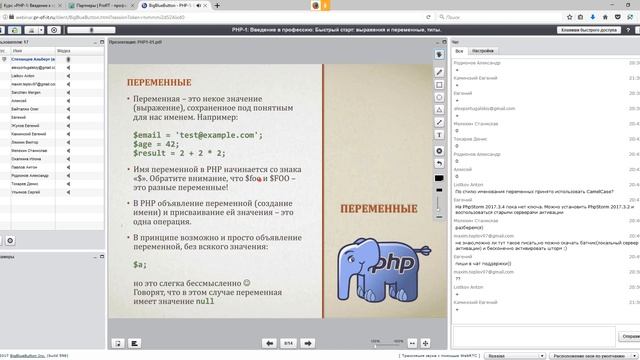Open the users panel settings gear button
Viewport: 640px width, 360px height.
(10, 241)
